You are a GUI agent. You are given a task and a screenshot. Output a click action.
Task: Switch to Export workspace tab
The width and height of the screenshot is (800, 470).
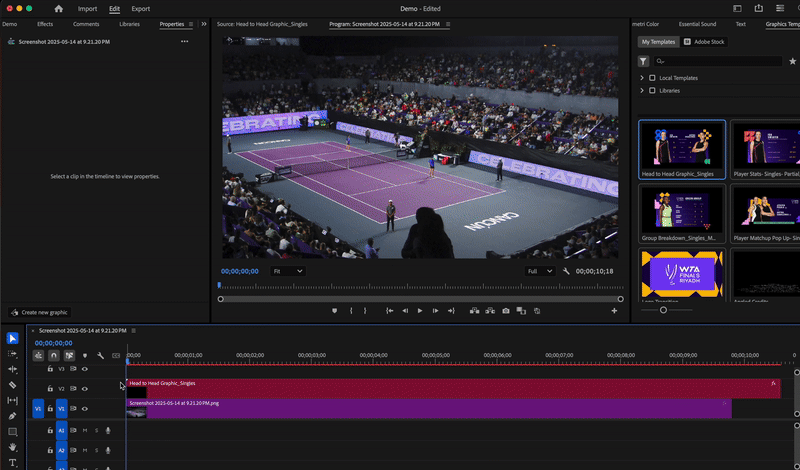pos(141,9)
